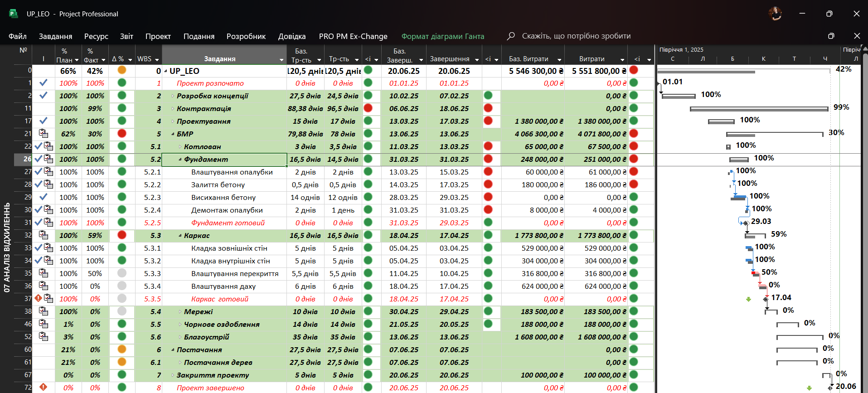Open the Файл menu
Screen dimensions: 868x393
[18, 36]
